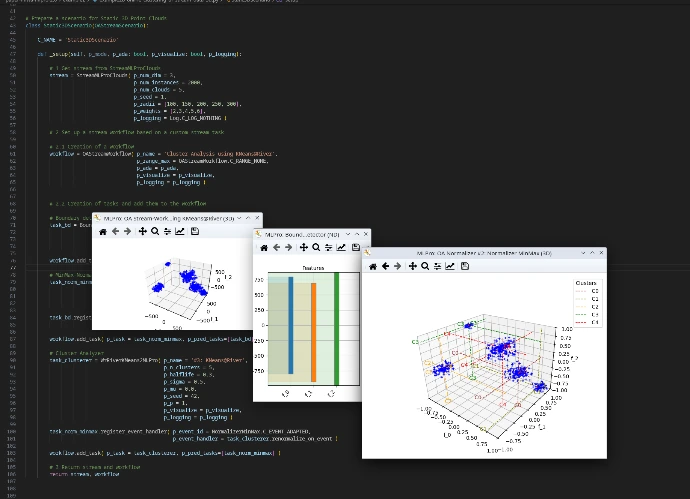Image resolution: width=690 pixels, height=499 pixels.
Task: Enable Zoom tool in KMeans stream window
Action: 154,231
